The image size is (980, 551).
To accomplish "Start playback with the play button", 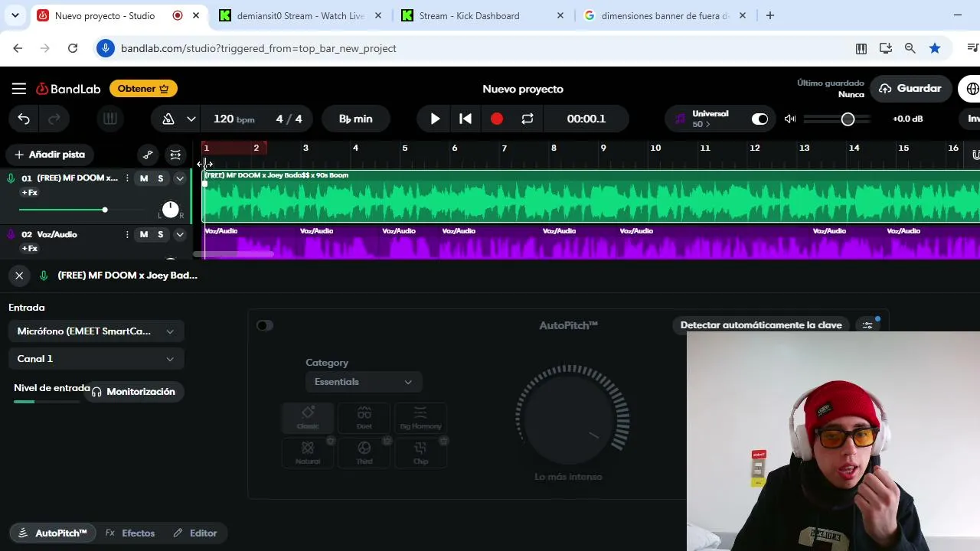I will point(435,119).
